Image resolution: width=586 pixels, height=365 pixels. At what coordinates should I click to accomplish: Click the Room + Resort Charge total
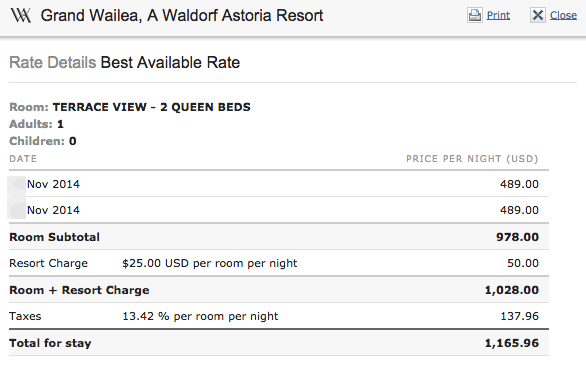pyautogui.click(x=512, y=290)
